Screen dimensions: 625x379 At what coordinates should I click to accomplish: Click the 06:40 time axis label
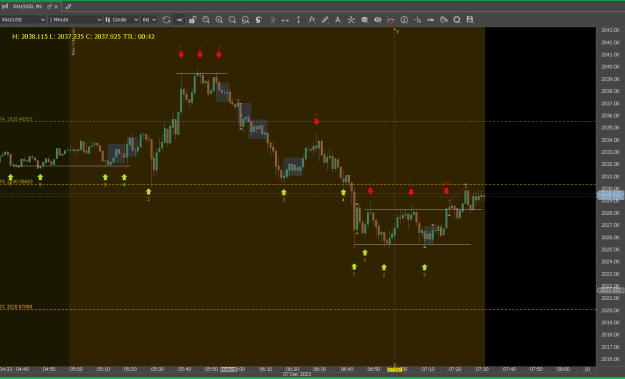[347, 369]
